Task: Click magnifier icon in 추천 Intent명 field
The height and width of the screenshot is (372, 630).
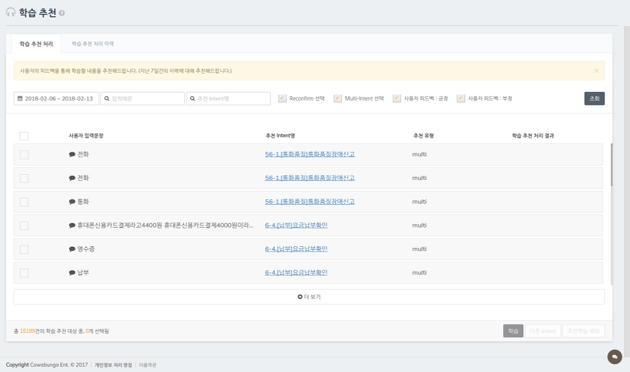Action: pyautogui.click(x=192, y=98)
